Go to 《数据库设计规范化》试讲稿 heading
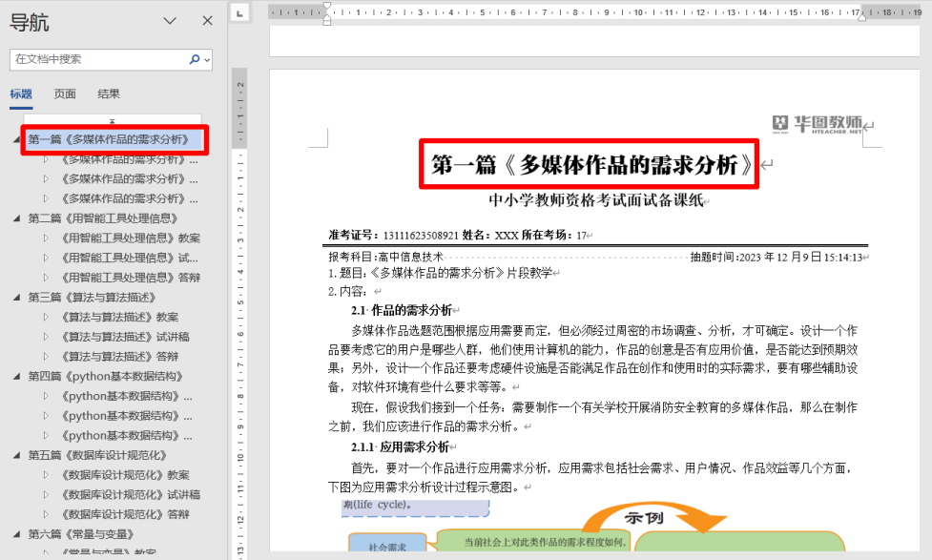932x560 pixels. (131, 495)
